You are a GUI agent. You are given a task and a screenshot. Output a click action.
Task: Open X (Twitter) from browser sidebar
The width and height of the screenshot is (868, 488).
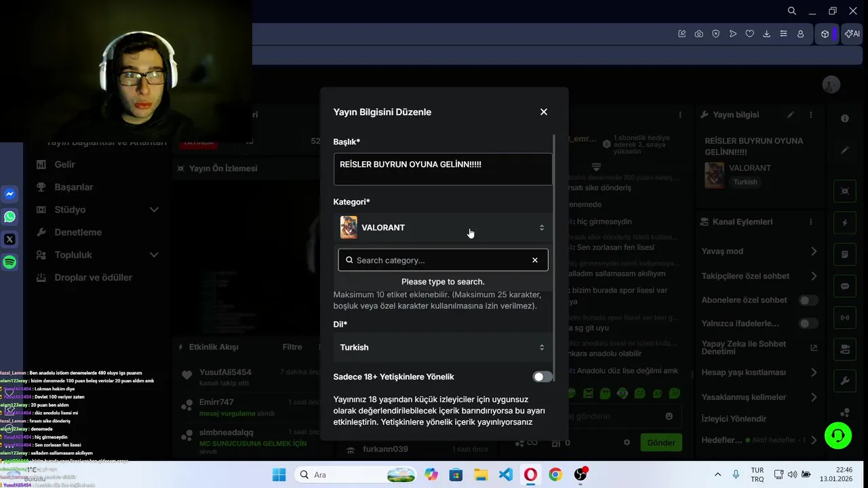click(x=9, y=239)
